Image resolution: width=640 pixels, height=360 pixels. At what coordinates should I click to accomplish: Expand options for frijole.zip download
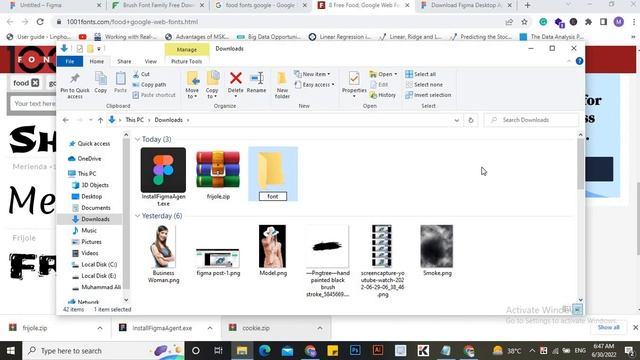click(100, 328)
